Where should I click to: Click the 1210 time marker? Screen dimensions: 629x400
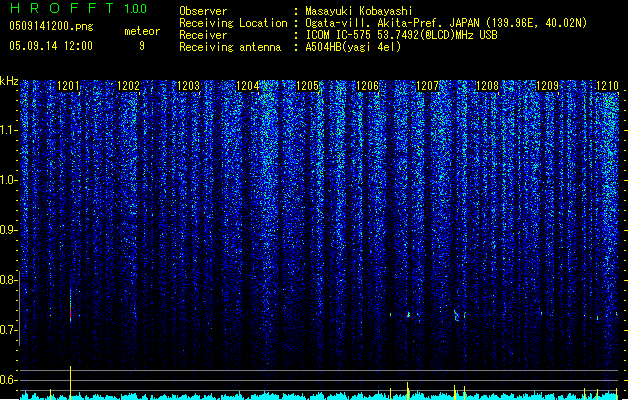607,85
